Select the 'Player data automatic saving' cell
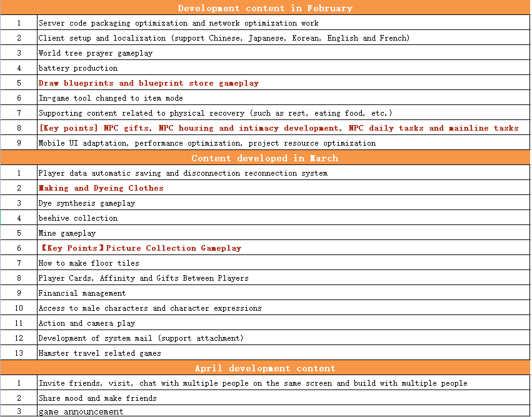This screenshot has height=417, width=532. click(x=183, y=173)
